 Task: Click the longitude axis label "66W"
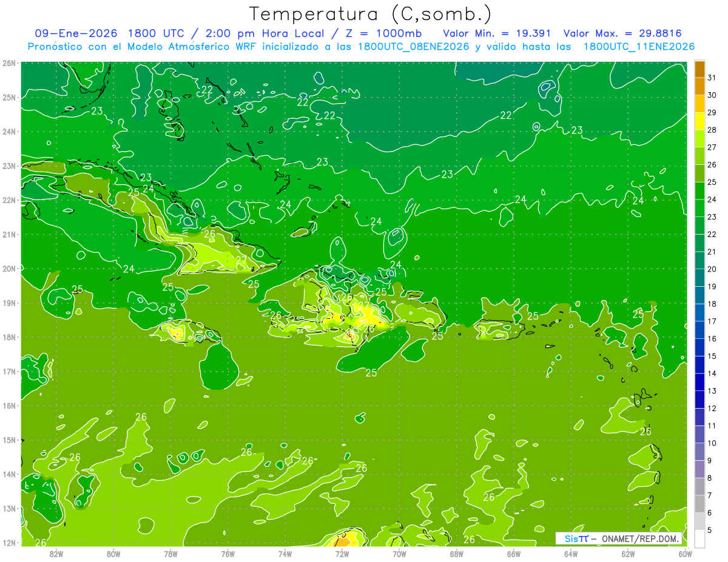[514, 554]
